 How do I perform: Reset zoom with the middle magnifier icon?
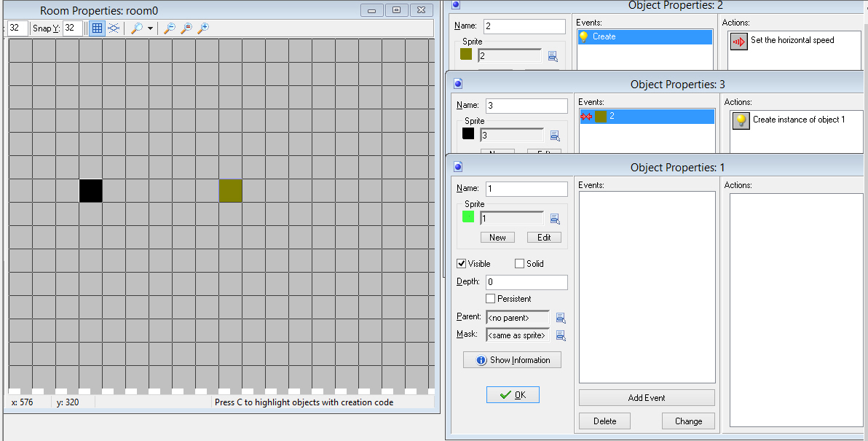[x=186, y=28]
